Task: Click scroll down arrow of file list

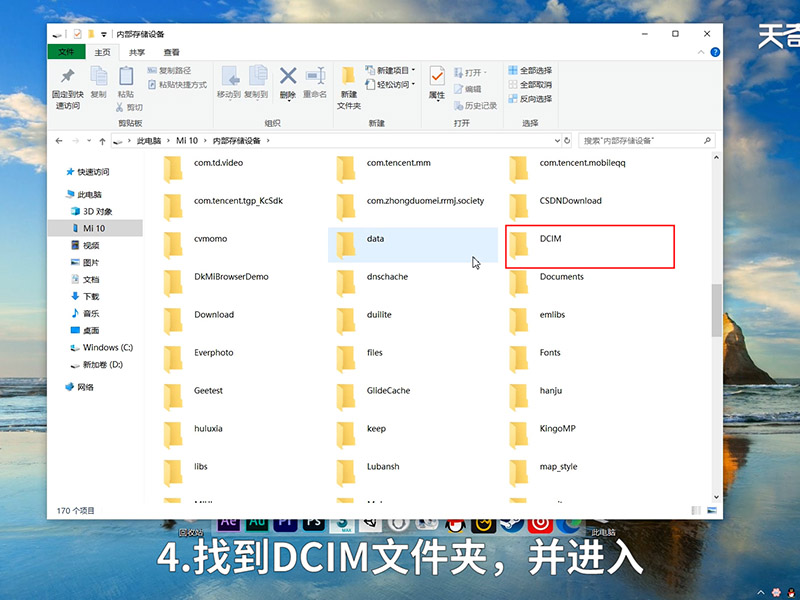Action: tap(716, 497)
